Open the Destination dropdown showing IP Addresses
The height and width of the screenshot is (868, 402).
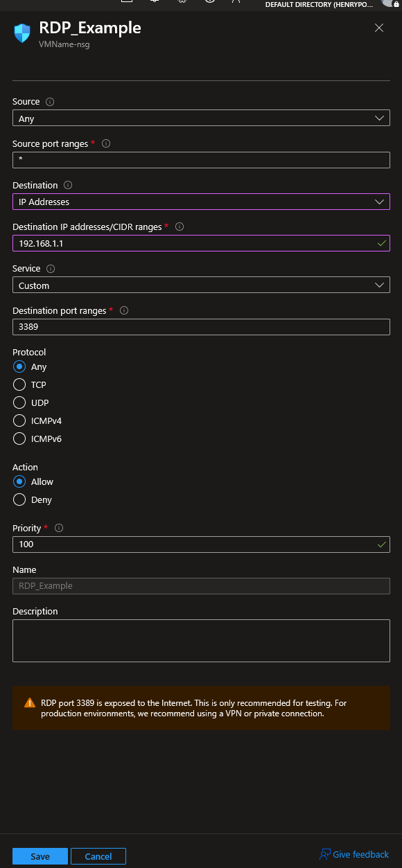(x=201, y=202)
